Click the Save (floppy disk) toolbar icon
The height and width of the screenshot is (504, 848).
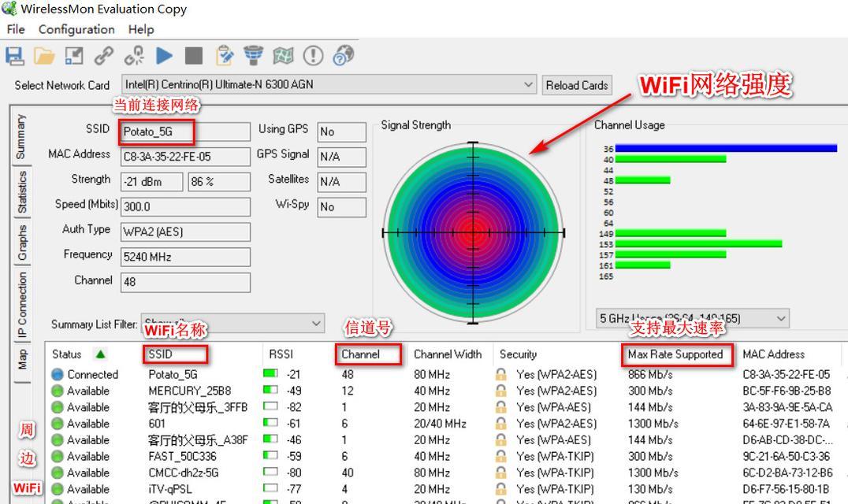pos(15,56)
